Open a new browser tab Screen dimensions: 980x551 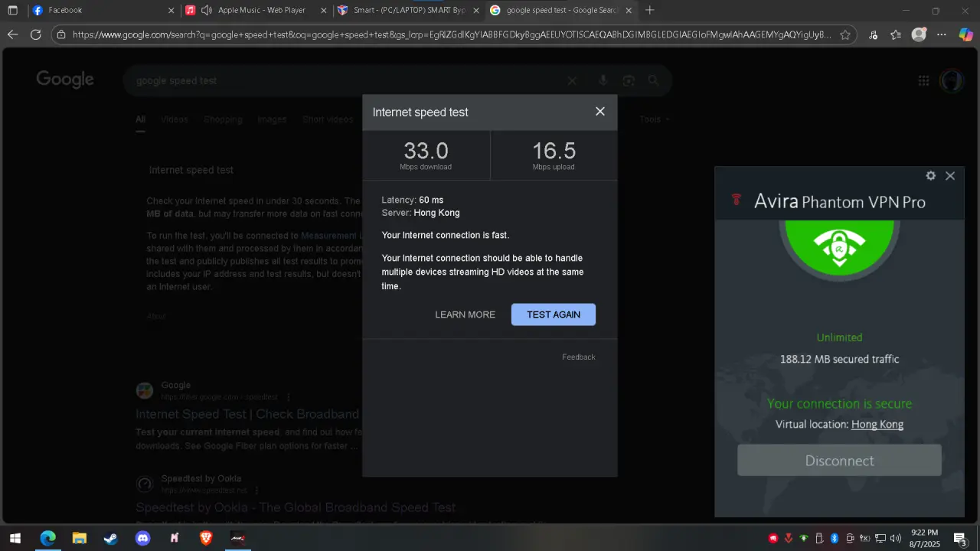click(x=650, y=11)
